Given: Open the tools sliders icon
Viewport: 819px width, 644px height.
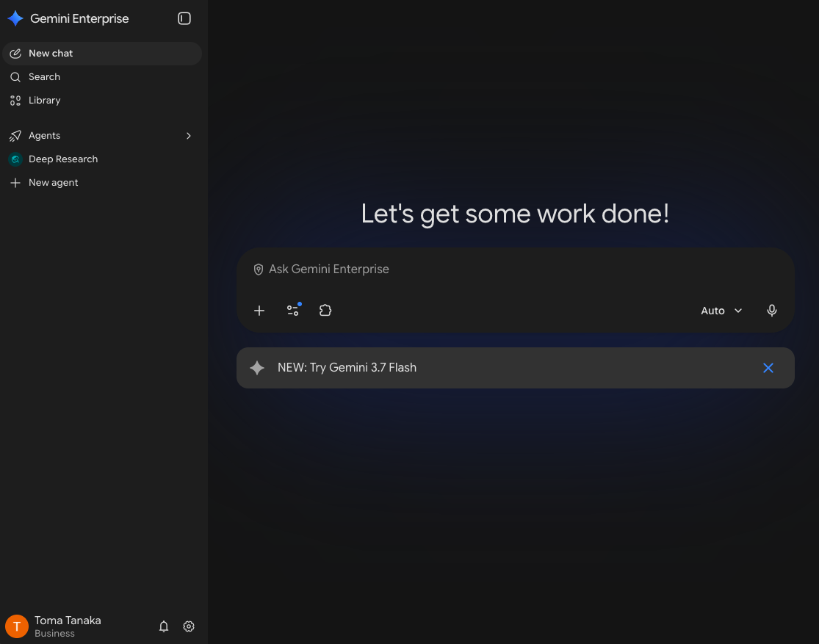Looking at the screenshot, I should (x=293, y=310).
